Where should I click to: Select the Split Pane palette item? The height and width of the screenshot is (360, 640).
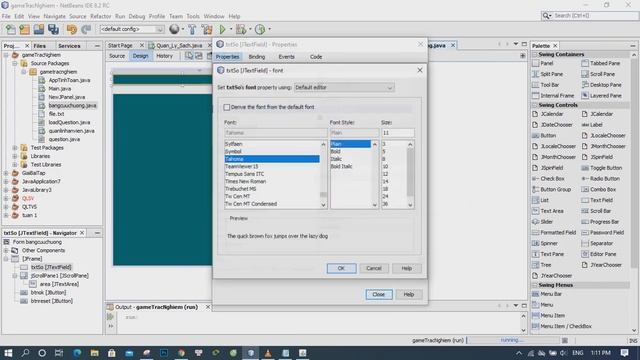click(548, 74)
